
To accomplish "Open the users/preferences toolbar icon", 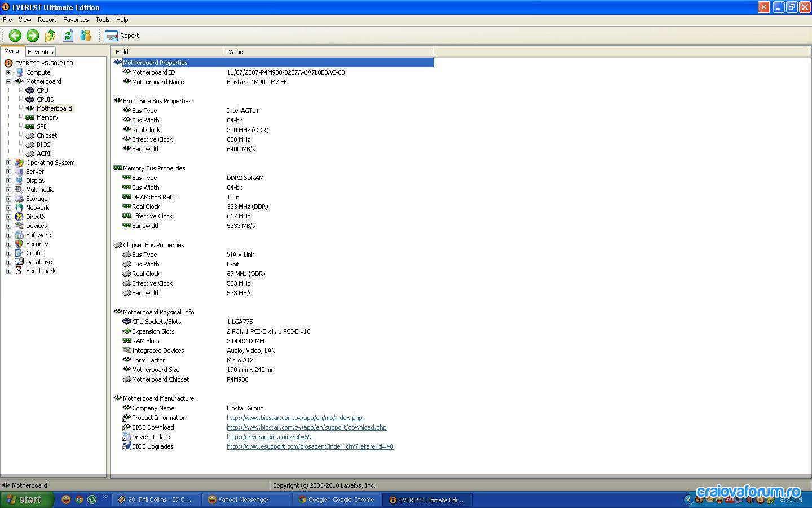I will click(x=85, y=36).
